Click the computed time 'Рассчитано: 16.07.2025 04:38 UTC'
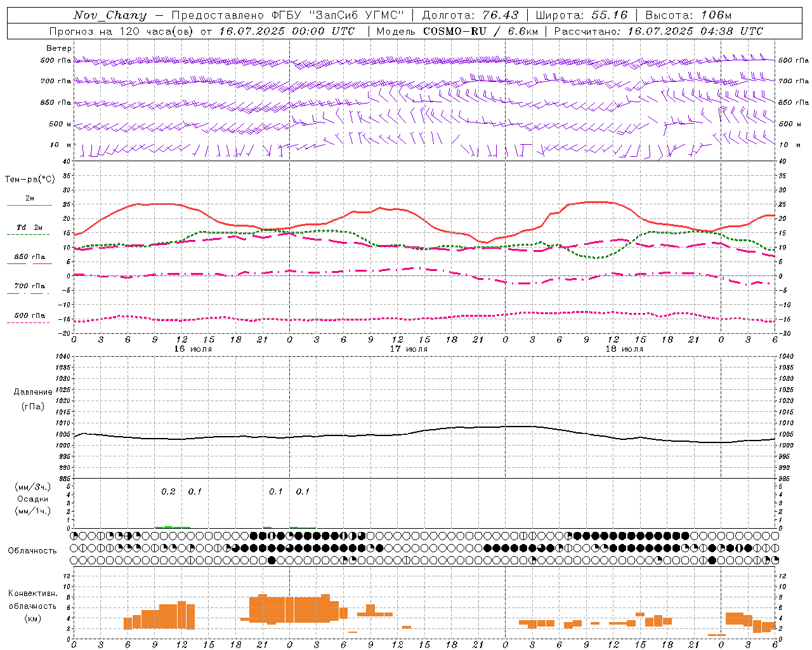The image size is (812, 650). 658,31
